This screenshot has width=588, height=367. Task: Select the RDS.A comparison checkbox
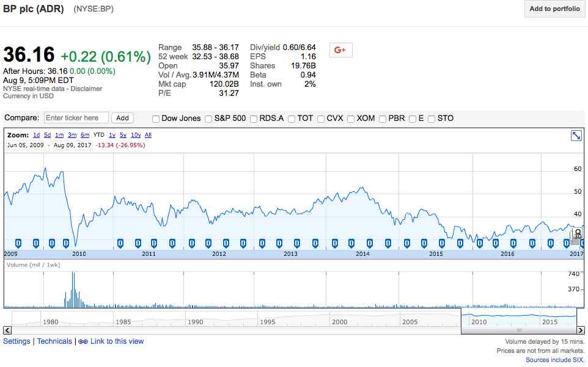point(254,118)
